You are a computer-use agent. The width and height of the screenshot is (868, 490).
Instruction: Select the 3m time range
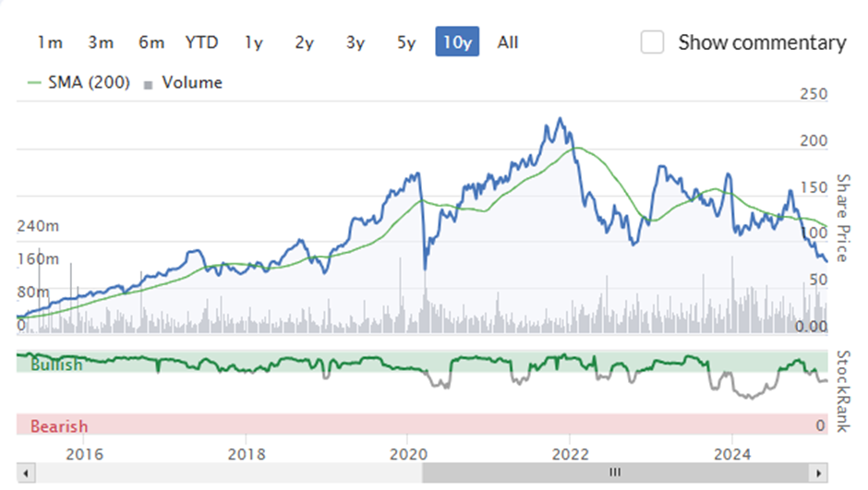101,42
